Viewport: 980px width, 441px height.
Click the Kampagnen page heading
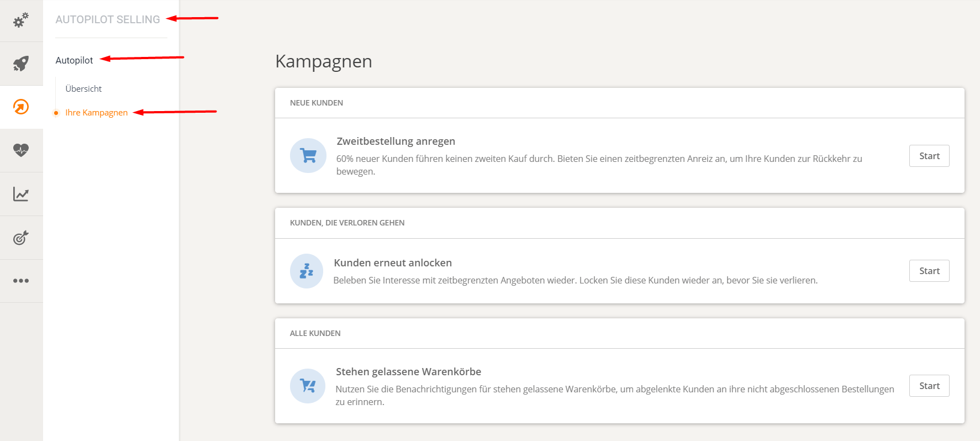pos(324,61)
